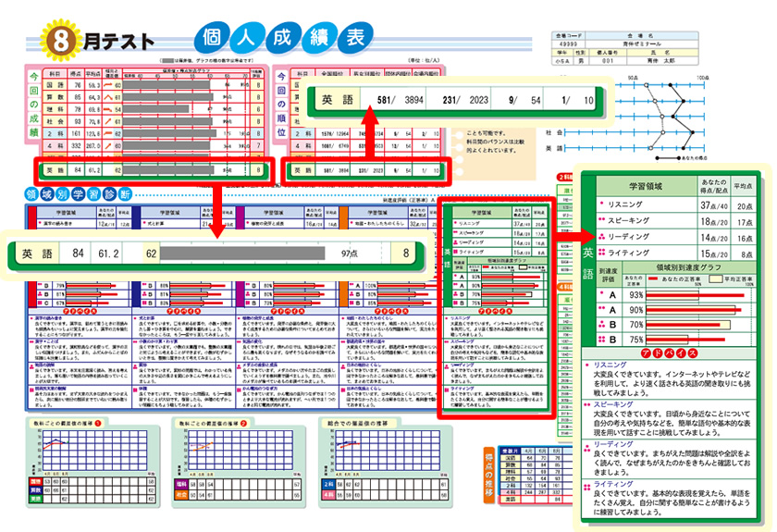
Task: Click the blue bubble with character 績
Action: point(320,38)
